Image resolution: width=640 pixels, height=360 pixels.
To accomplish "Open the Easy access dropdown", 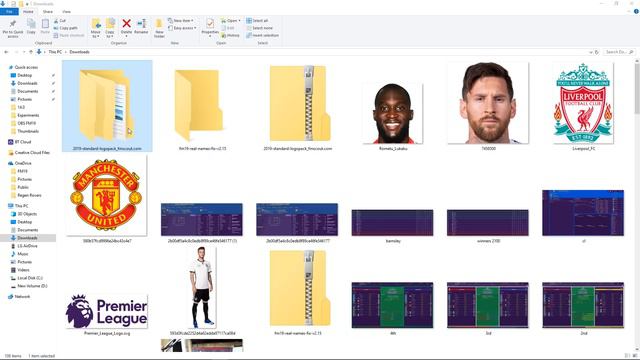I will click(x=182, y=28).
